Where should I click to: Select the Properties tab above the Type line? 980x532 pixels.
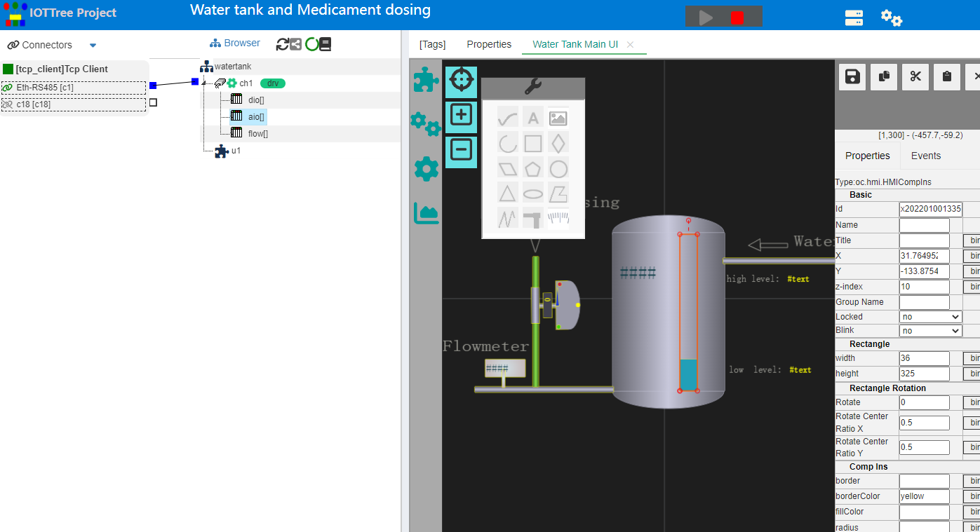pos(867,156)
